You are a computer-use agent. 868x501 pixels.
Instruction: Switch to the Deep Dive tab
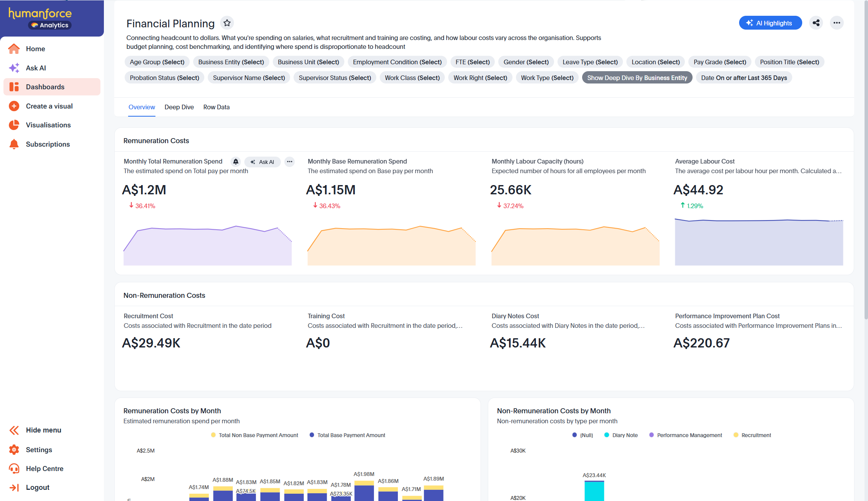click(179, 107)
